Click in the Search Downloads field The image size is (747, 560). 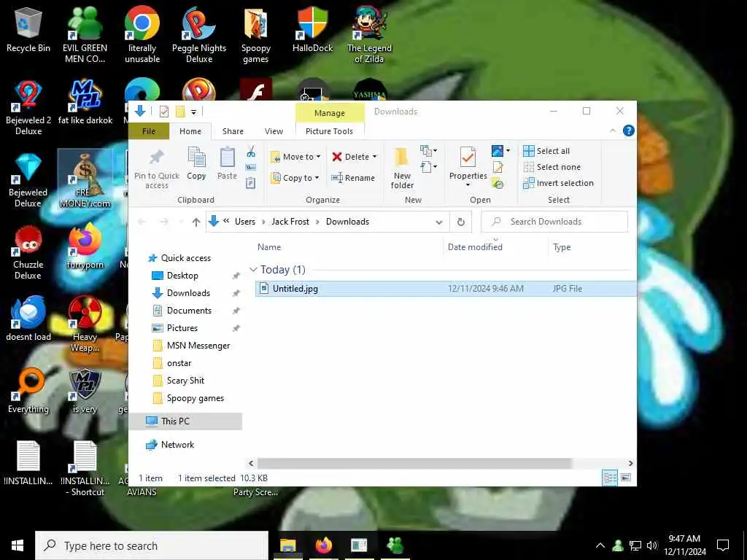click(554, 222)
